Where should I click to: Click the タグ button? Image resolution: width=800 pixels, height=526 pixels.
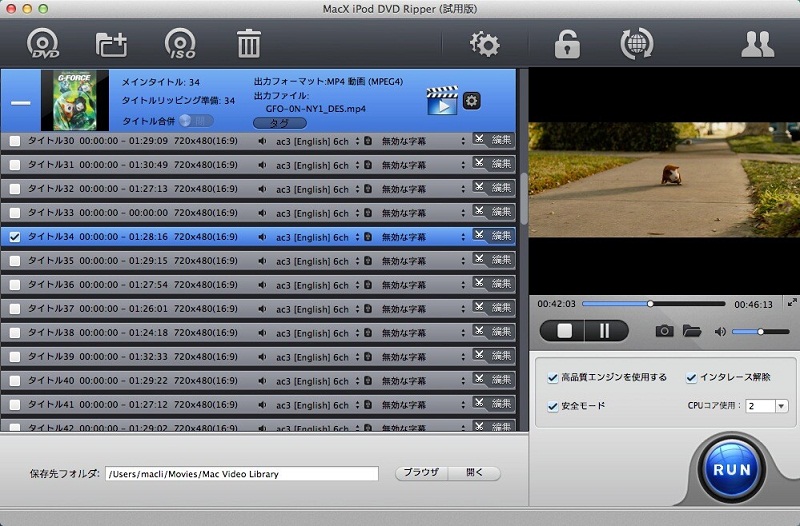pyautogui.click(x=280, y=123)
